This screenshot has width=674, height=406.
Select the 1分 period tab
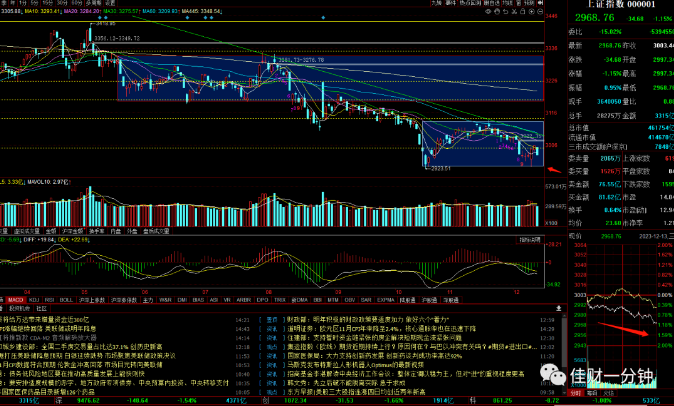point(23,3)
